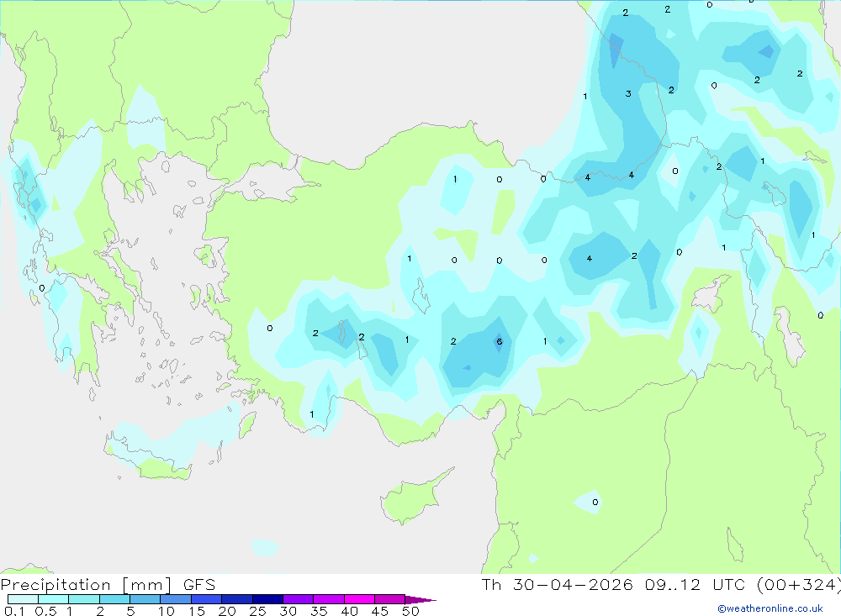Viewport: 841px width, 616px height.
Task: Click the '50' legend scale label
Action: pyautogui.click(x=410, y=611)
